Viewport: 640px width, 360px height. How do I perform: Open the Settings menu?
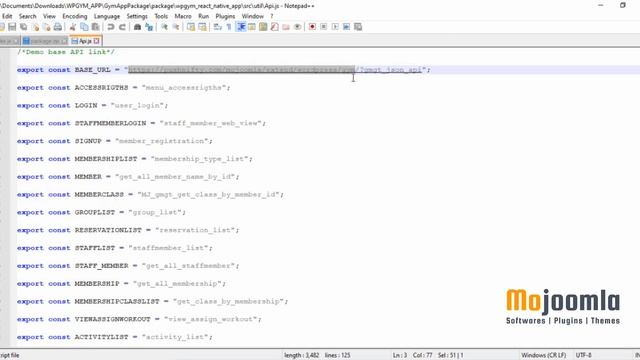pos(137,16)
